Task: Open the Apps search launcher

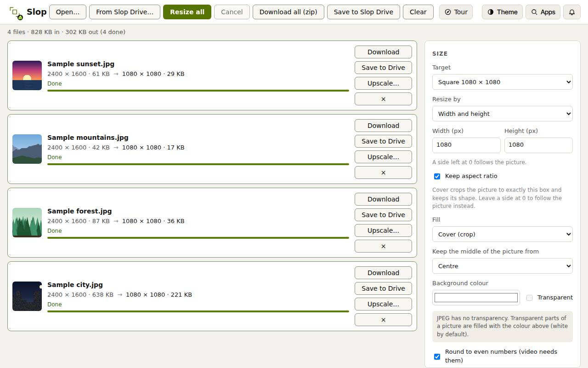Action: tap(543, 12)
